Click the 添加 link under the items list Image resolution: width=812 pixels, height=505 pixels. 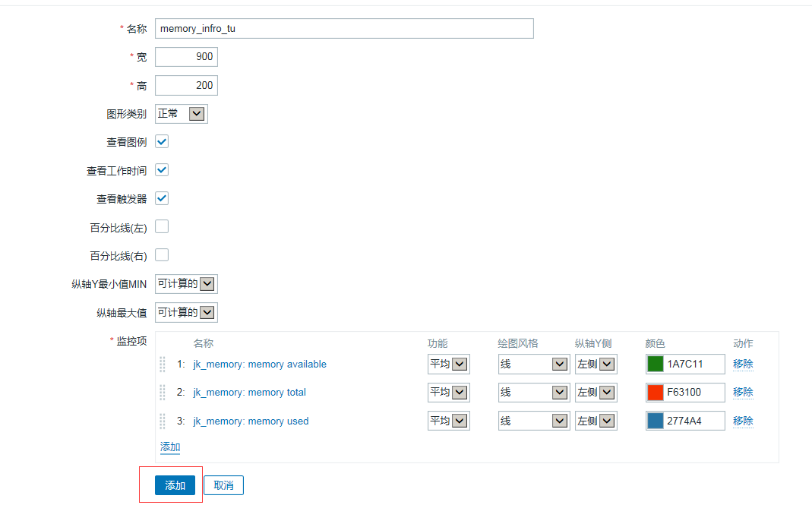point(170,447)
